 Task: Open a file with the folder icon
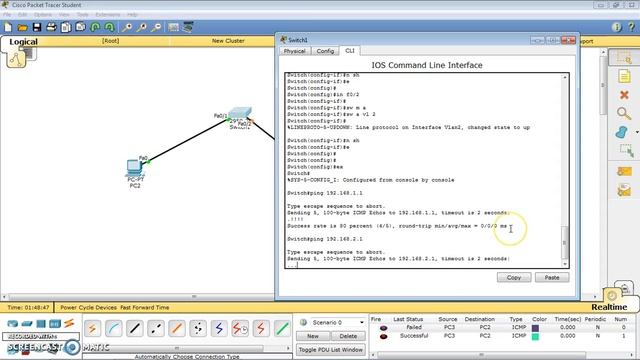click(x=22, y=27)
